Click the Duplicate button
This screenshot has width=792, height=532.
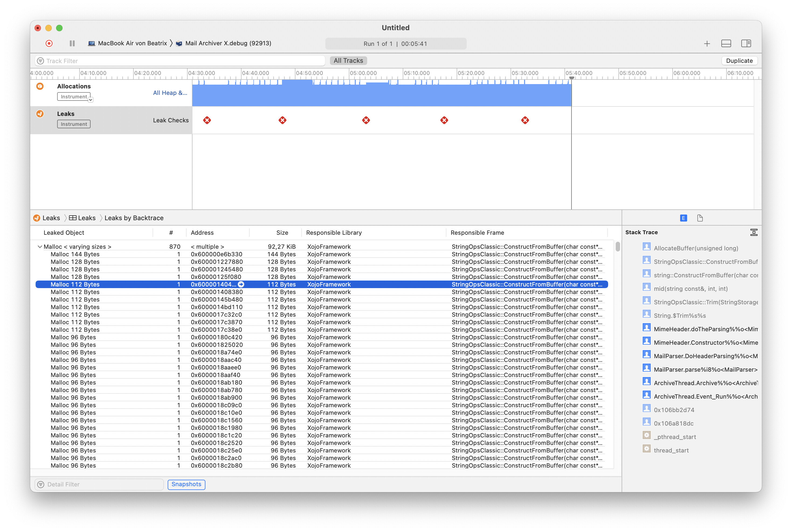click(739, 61)
